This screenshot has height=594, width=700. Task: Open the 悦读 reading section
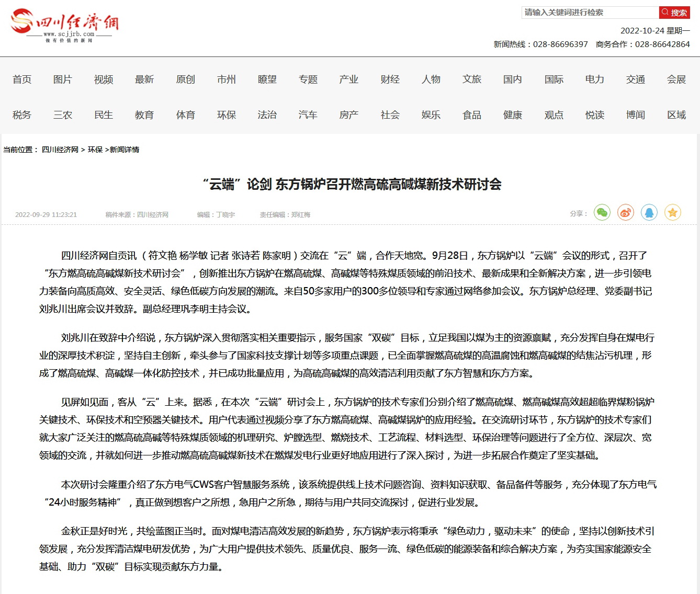click(x=595, y=115)
